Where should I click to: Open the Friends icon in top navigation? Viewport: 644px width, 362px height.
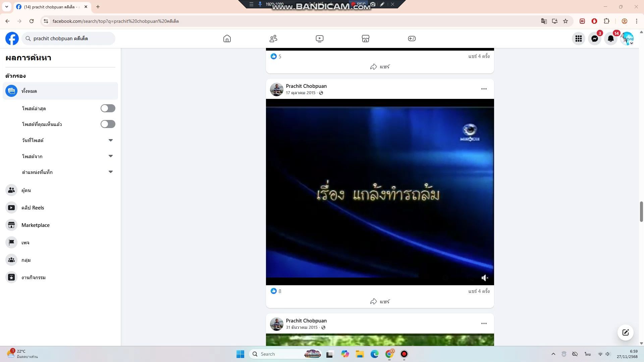tap(273, 39)
